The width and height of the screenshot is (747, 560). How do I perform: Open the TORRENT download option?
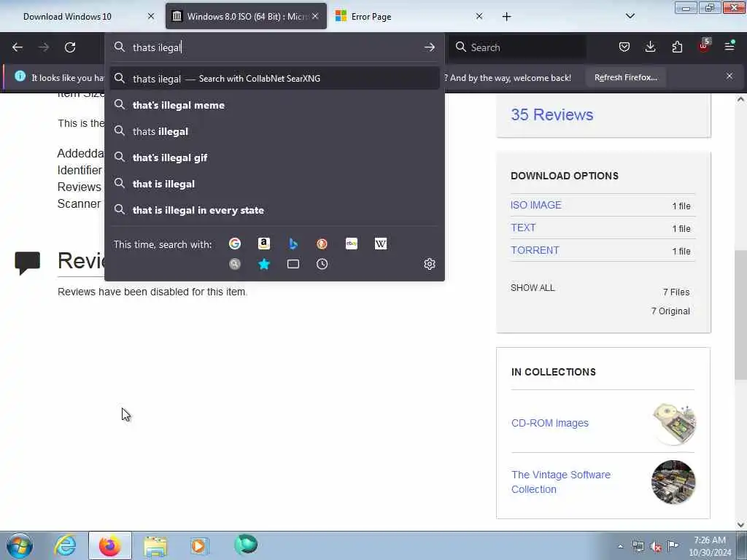click(x=535, y=251)
